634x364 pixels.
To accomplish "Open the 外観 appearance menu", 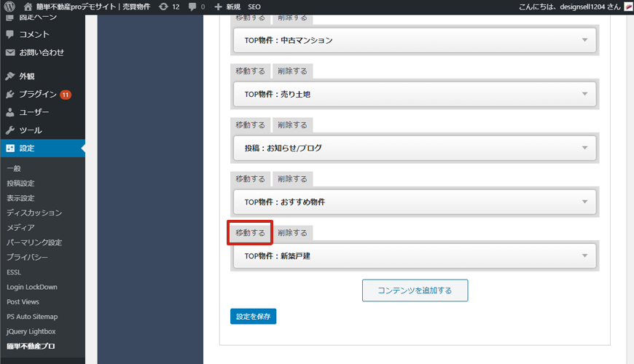I will [27, 76].
